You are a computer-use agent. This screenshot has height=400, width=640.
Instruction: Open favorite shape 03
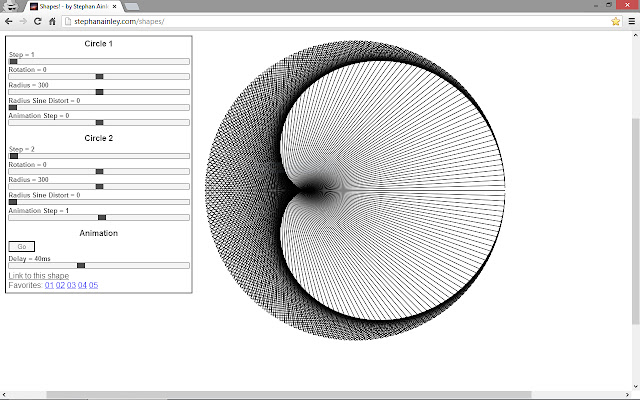(71, 285)
